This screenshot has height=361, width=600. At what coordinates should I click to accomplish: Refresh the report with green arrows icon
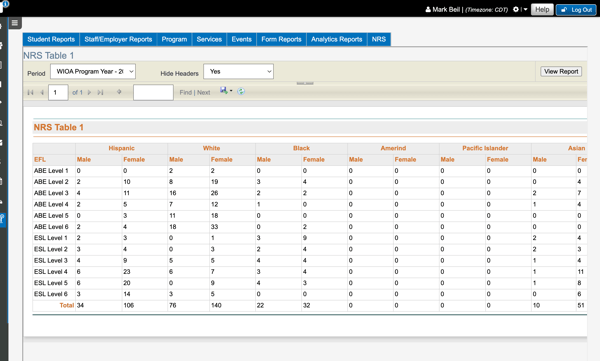click(x=241, y=91)
